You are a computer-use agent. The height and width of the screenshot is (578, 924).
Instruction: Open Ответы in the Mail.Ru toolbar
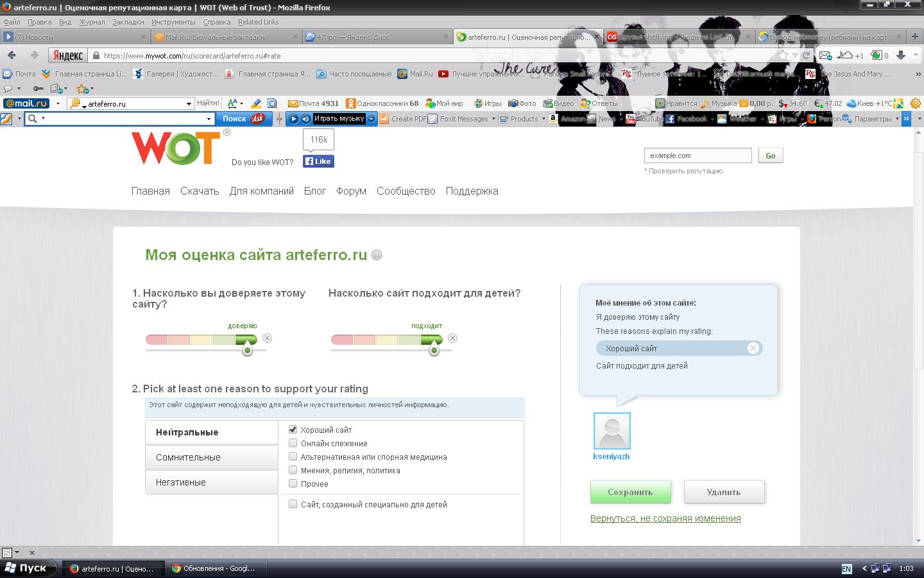tap(599, 103)
